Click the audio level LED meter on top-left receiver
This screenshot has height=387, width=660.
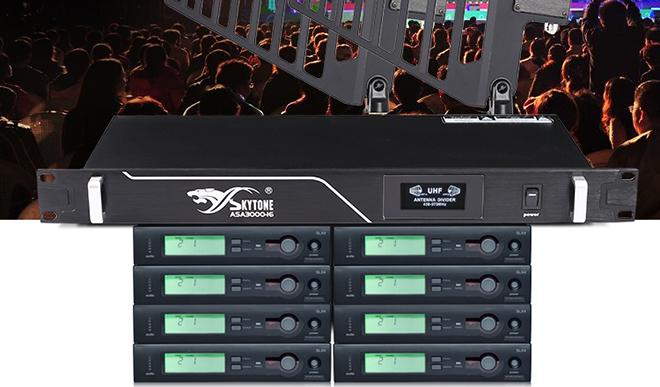click(149, 246)
